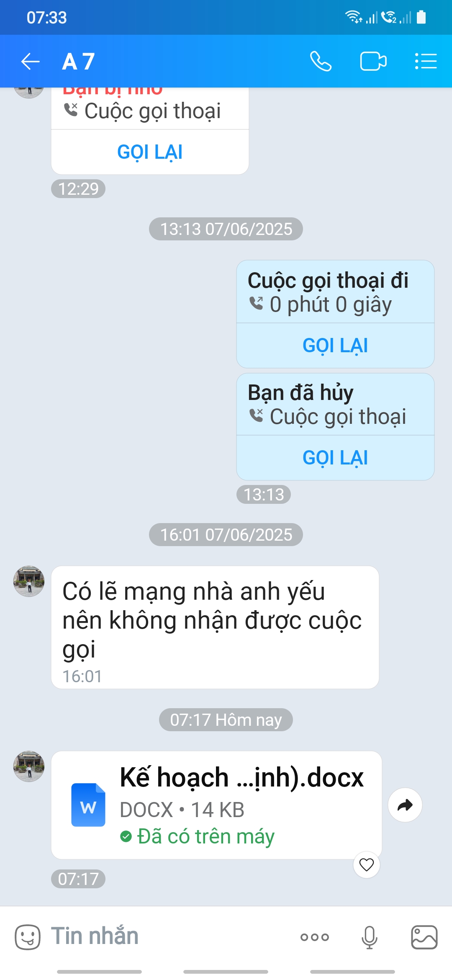Tap sender avatar beside docx file

[29, 766]
